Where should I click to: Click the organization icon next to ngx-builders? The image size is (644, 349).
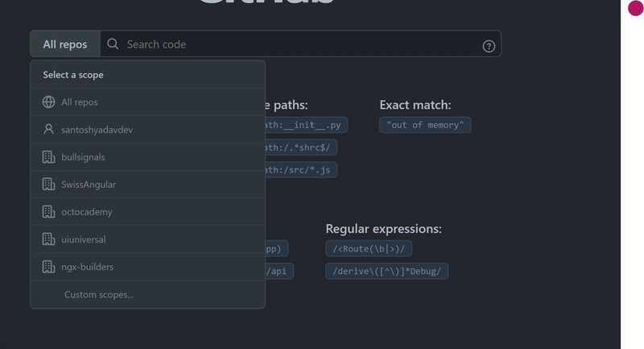click(48, 267)
